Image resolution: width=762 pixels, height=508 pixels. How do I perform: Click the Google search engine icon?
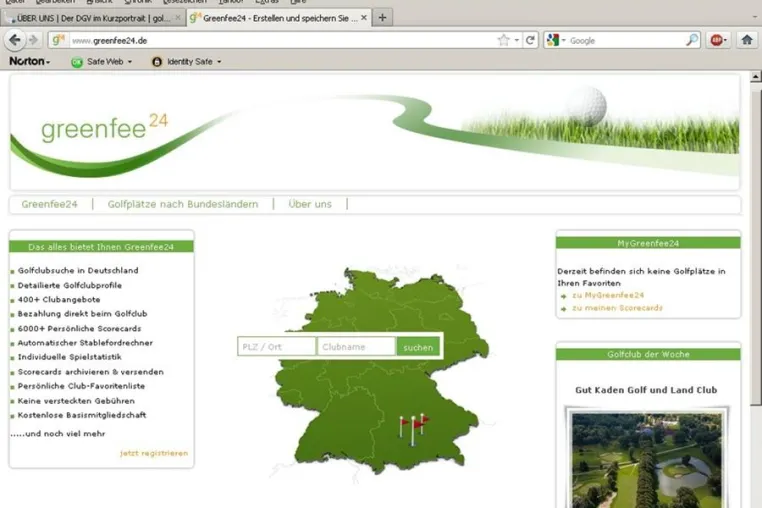553,40
